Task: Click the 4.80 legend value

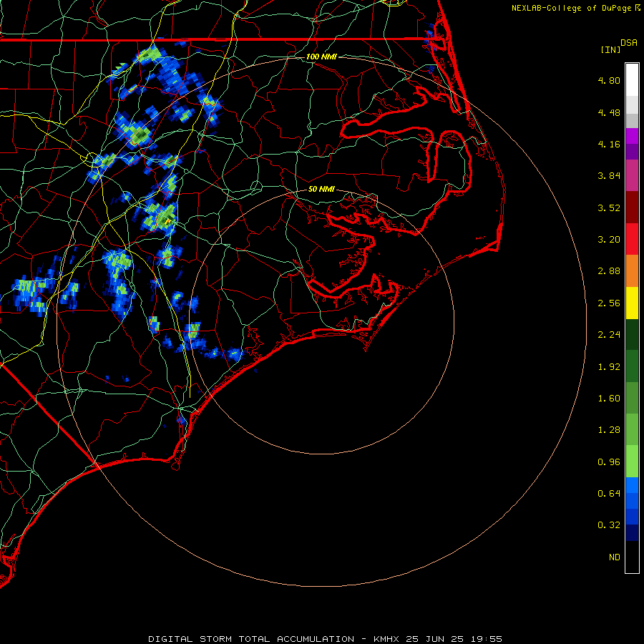Action: (x=609, y=80)
